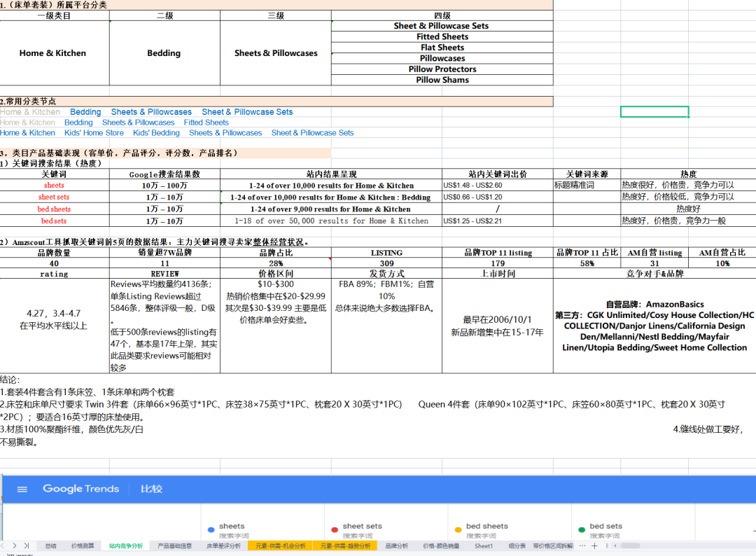This screenshot has width=756, height=556.
Task: Switch to 床单差评分析 sheet tab
Action: click(223, 546)
